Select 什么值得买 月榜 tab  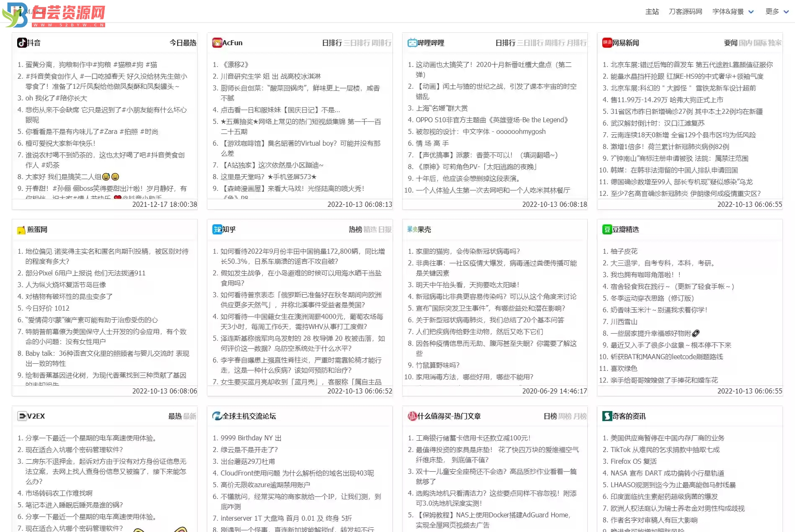pyautogui.click(x=580, y=416)
